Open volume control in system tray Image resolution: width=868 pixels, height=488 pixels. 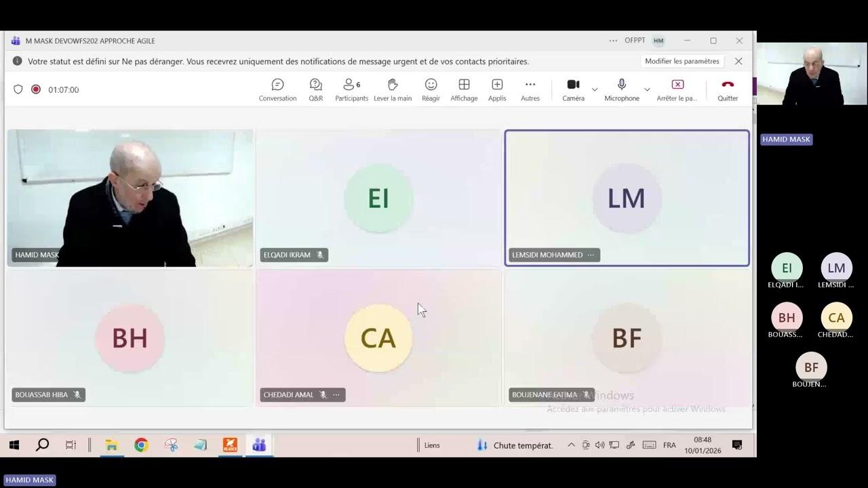[599, 445]
